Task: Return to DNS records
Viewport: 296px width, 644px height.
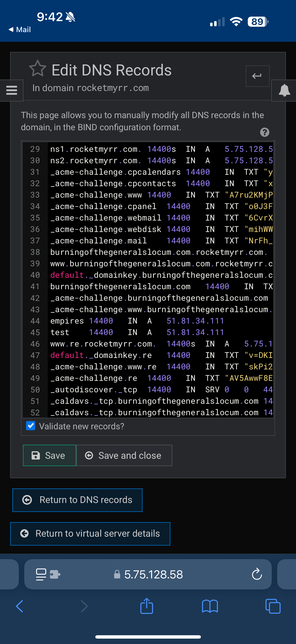Action: tap(77, 500)
